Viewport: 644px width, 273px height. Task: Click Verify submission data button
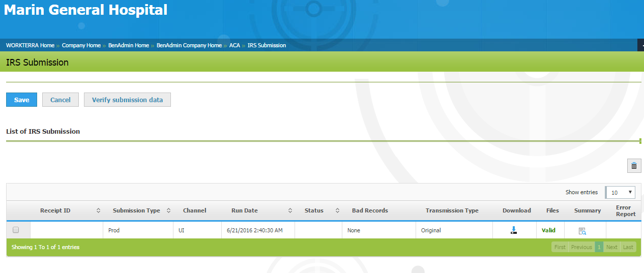(x=127, y=100)
